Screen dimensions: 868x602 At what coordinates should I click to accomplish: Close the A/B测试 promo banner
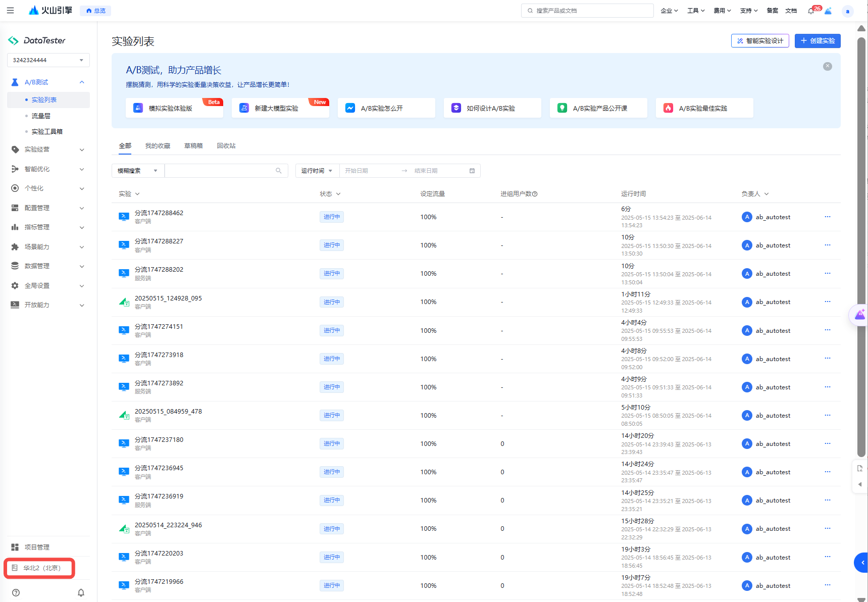point(828,66)
